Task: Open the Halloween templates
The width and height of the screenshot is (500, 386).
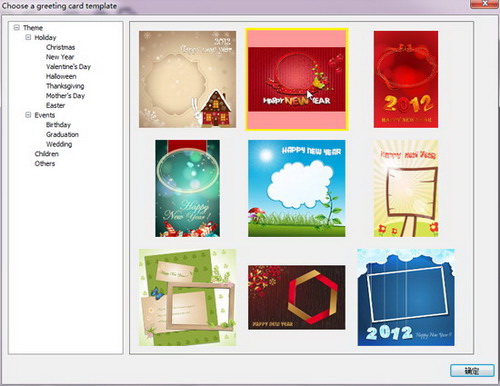Action: pos(61,76)
